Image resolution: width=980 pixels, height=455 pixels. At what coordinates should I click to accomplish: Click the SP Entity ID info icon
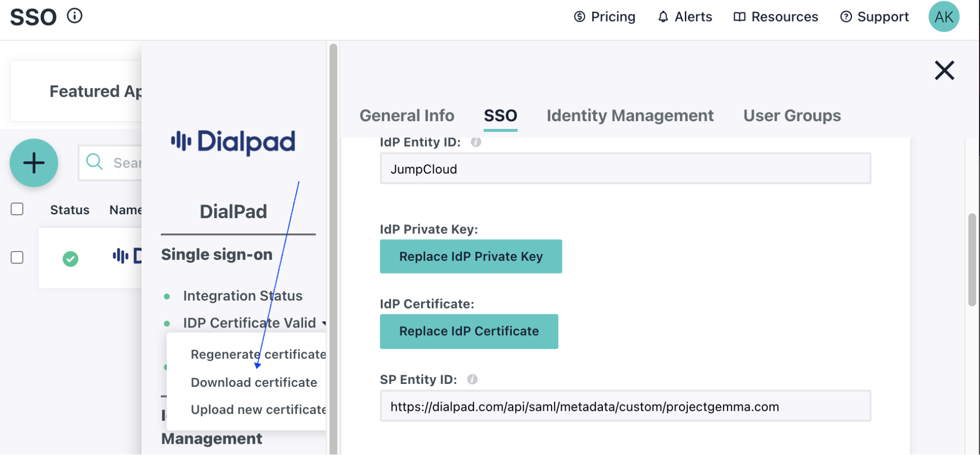click(472, 379)
